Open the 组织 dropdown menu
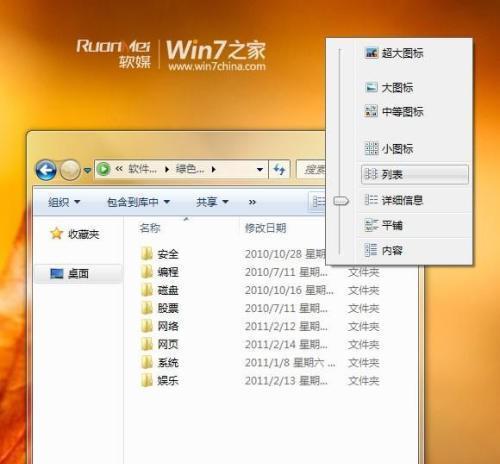500x464 pixels. pos(64,202)
